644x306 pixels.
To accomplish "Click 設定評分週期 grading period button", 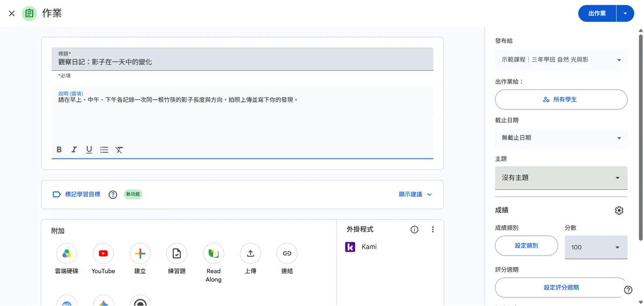I will [x=561, y=287].
